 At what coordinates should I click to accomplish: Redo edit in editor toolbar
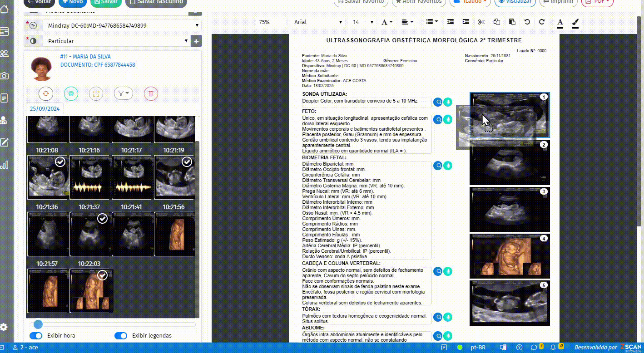(x=542, y=22)
